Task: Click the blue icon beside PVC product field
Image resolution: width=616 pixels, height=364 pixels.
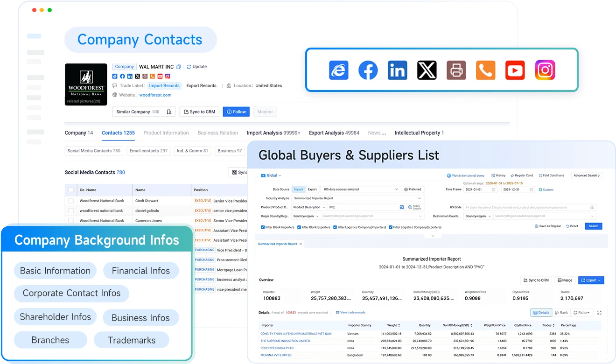Action: (x=402, y=207)
